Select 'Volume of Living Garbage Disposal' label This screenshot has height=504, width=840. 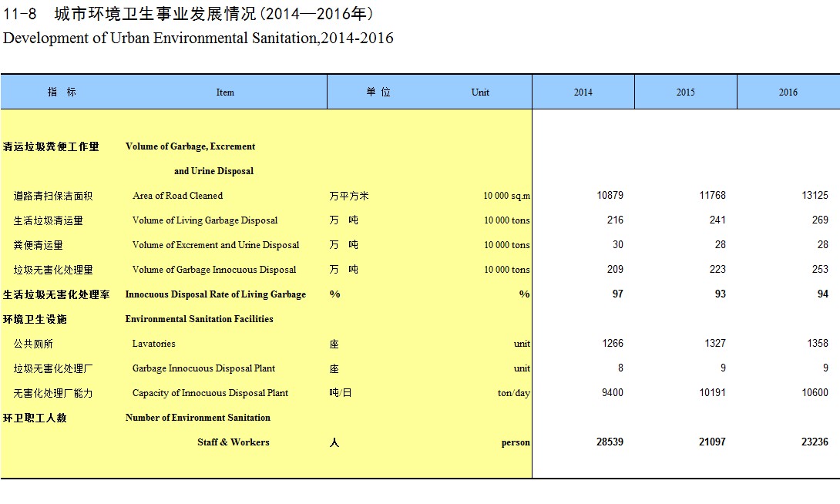[x=205, y=220]
